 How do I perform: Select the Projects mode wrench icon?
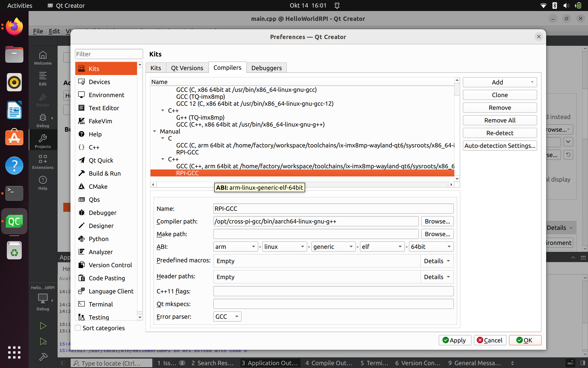coord(43,141)
